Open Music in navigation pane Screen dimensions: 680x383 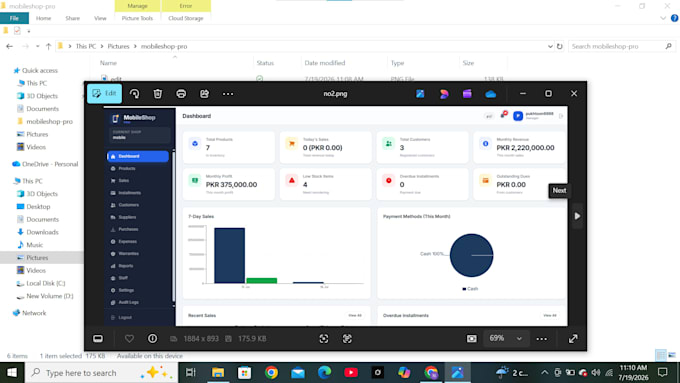[x=35, y=245]
